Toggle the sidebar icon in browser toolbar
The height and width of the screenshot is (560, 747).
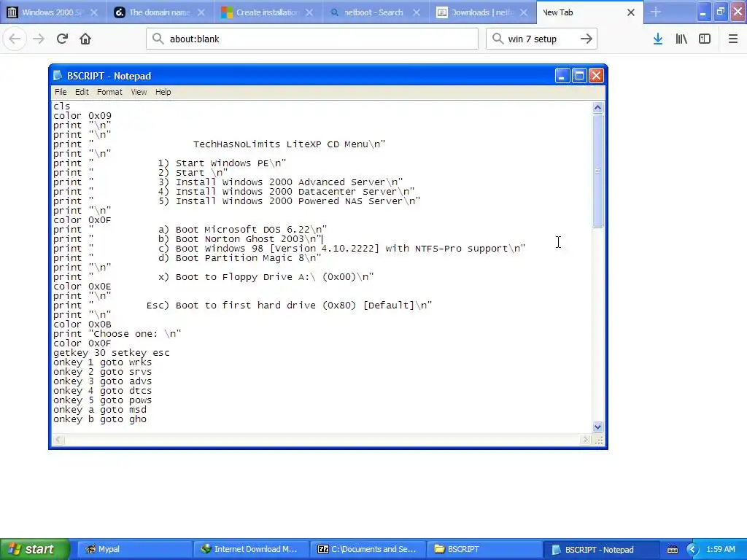click(x=705, y=39)
